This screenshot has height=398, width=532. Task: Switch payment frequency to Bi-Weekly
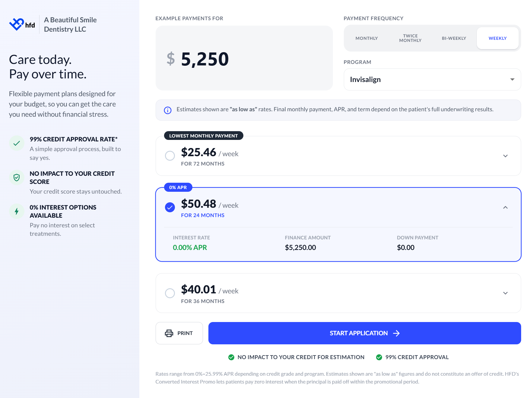[454, 38]
